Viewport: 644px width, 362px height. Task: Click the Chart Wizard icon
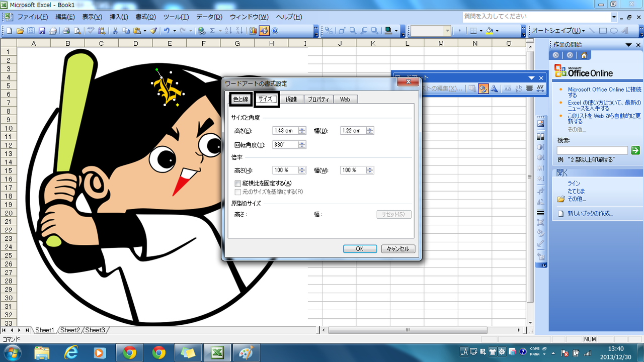[253, 31]
